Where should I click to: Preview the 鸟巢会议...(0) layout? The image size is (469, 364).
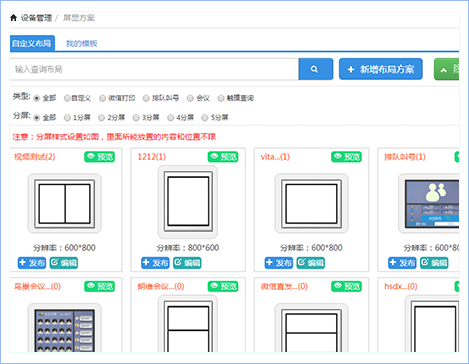(x=99, y=286)
